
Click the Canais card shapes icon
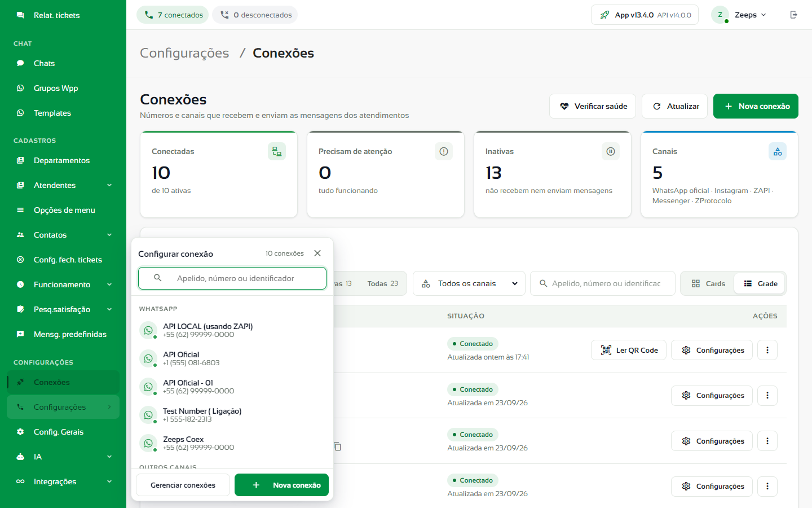778,151
